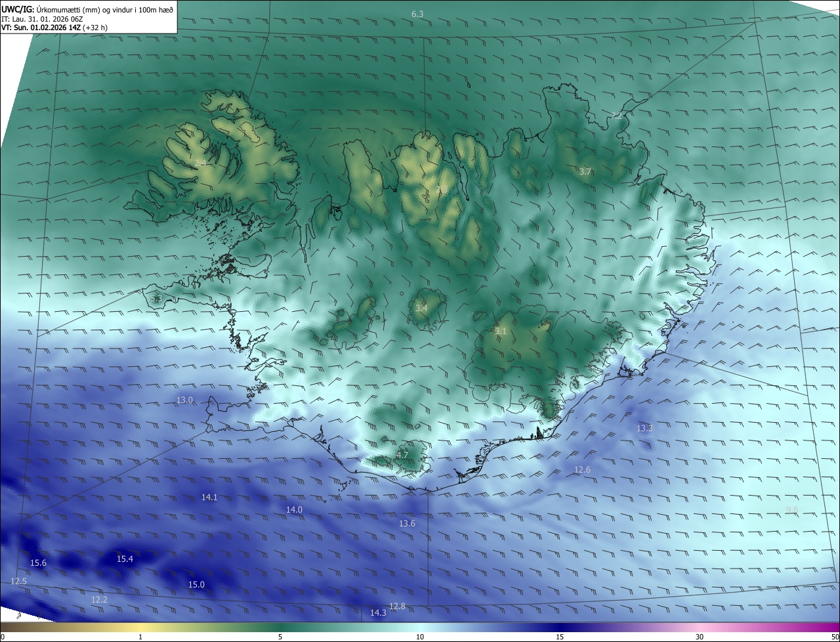Click the 5 tick on the color scale
840x642 pixels.
pyautogui.click(x=280, y=637)
